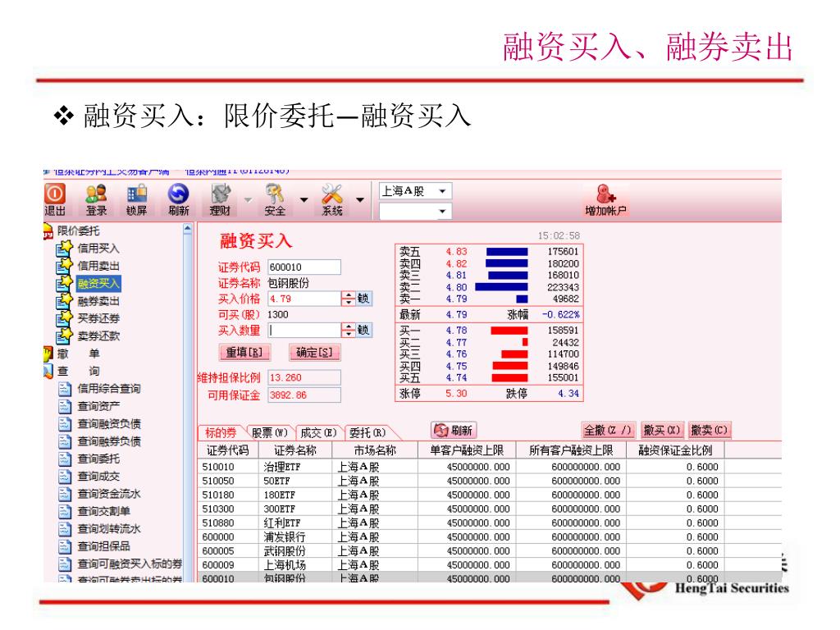
Task: Open 融券卖出 in the sidebar tree
Action: click(98, 301)
